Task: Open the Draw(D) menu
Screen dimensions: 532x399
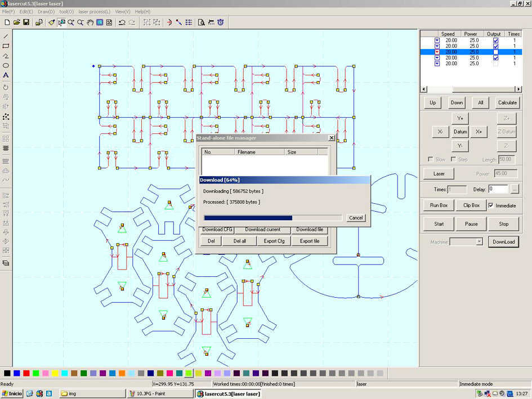Action: pos(46,11)
